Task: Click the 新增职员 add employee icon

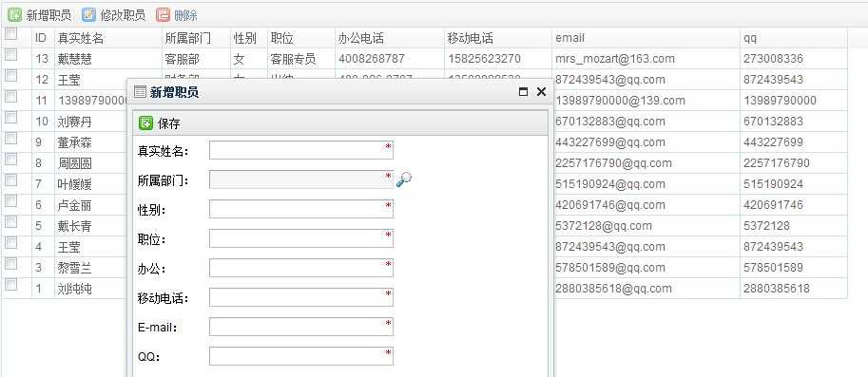Action: [14, 14]
